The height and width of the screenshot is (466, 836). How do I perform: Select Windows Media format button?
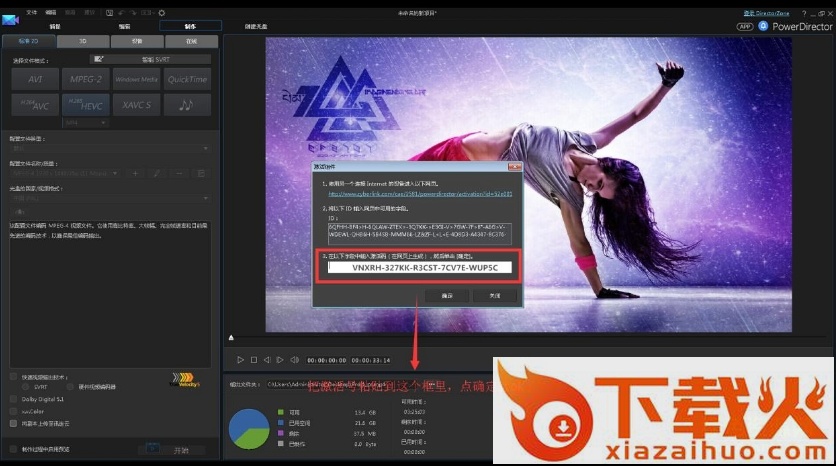136,79
